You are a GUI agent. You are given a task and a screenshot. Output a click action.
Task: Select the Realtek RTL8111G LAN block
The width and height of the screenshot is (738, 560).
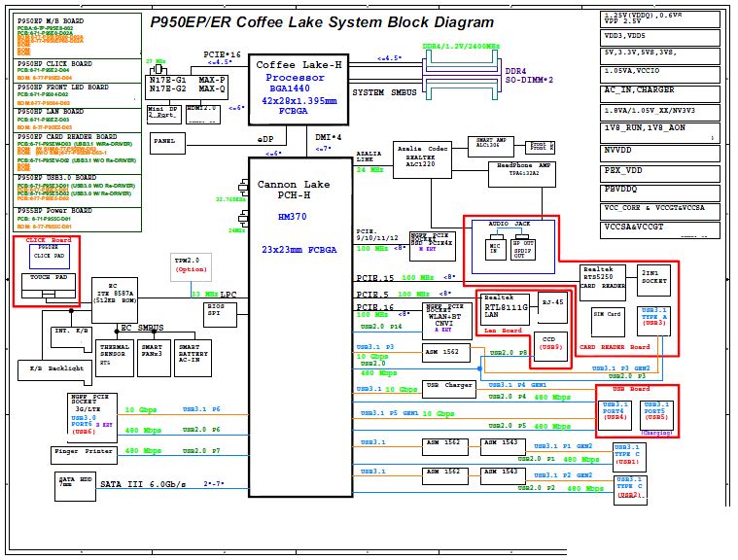[505, 309]
